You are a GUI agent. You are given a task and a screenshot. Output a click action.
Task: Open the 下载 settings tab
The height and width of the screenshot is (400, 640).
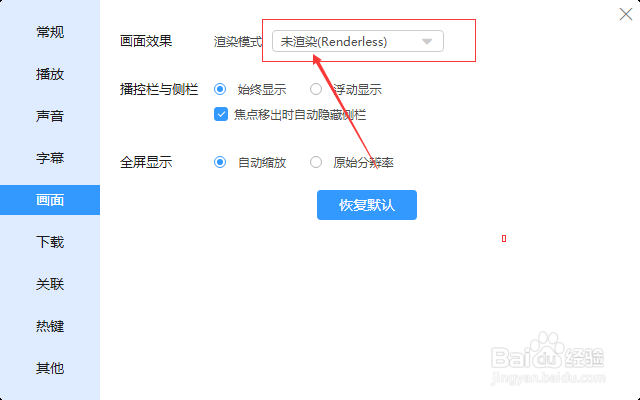pyautogui.click(x=50, y=242)
